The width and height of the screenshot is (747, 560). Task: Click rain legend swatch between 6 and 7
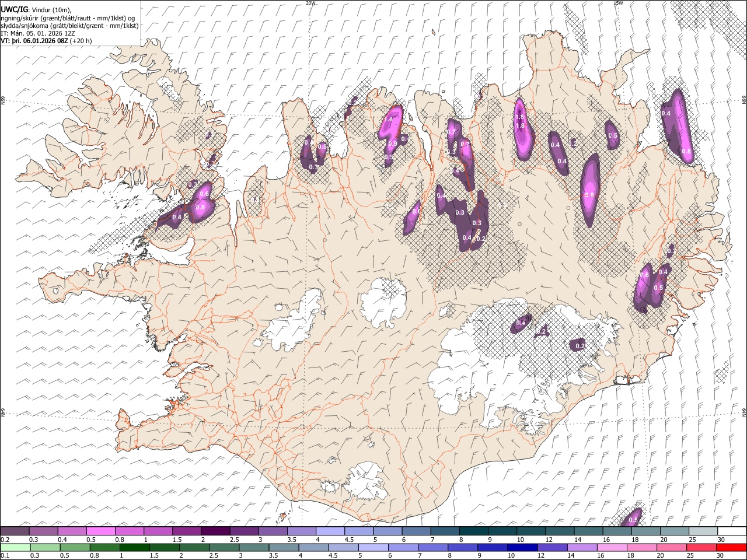(403, 547)
